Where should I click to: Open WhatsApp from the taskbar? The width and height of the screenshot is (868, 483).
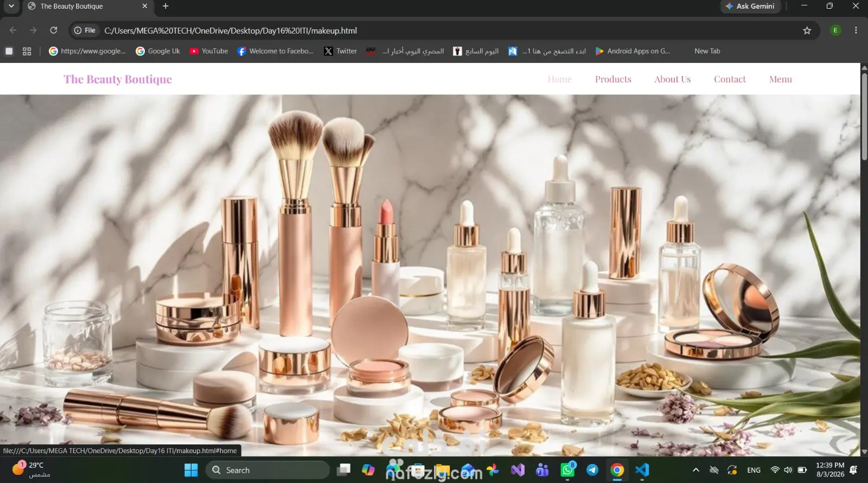click(x=567, y=470)
